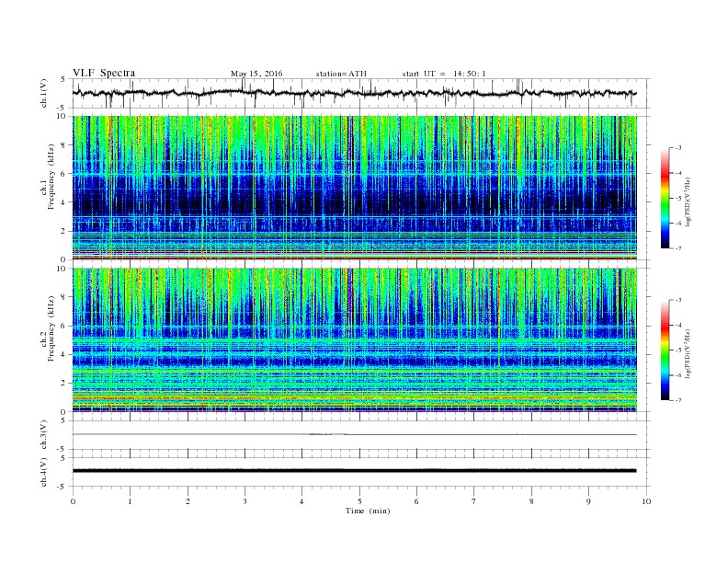728x563 pixels.
Task: Click time axis tick label "7"
Action: [x=474, y=501]
